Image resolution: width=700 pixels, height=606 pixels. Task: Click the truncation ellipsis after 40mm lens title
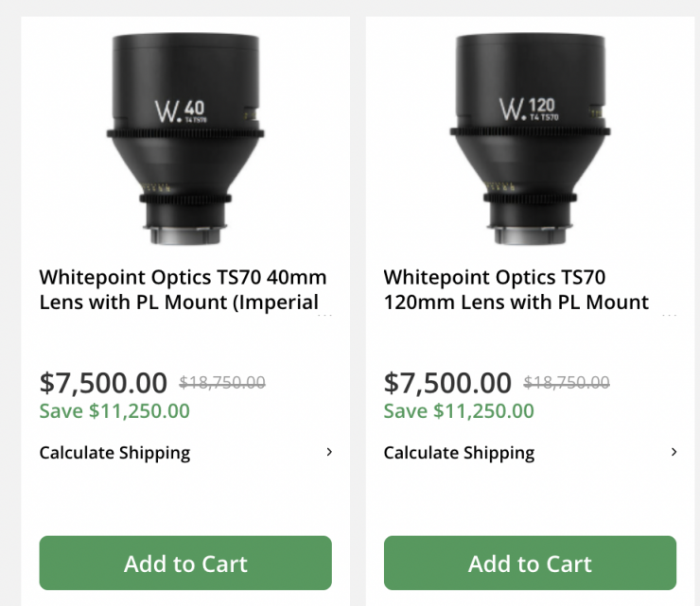coord(325,317)
